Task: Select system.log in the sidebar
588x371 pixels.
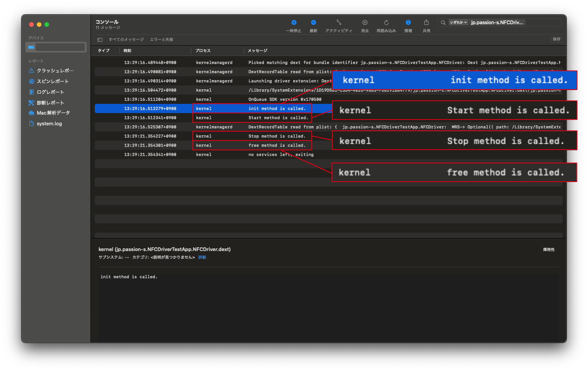Action: point(49,124)
